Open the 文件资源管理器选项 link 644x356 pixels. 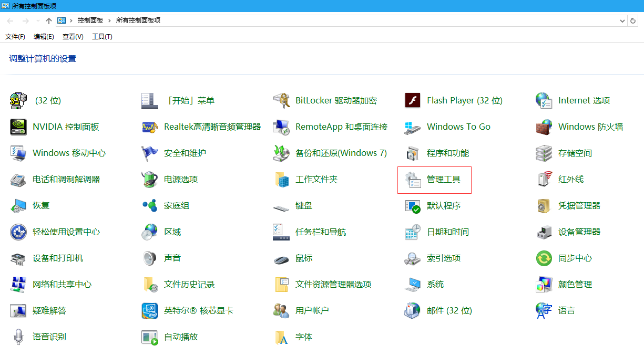[333, 284]
